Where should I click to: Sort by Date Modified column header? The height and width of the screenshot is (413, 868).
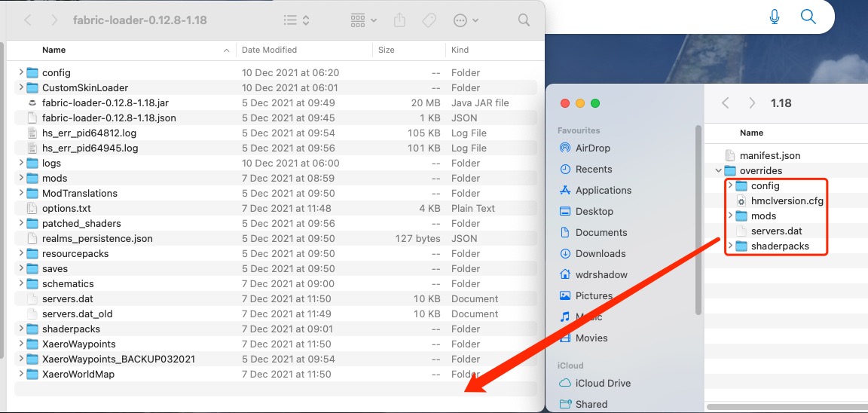[x=269, y=50]
